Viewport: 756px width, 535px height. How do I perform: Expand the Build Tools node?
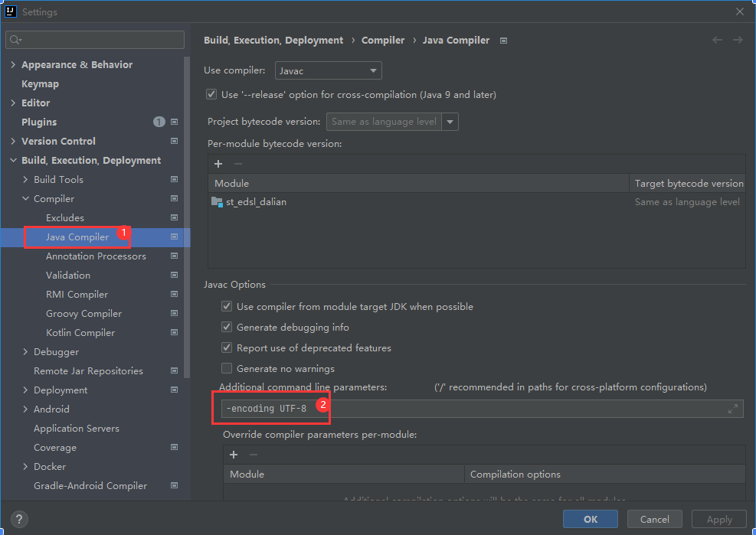25,179
